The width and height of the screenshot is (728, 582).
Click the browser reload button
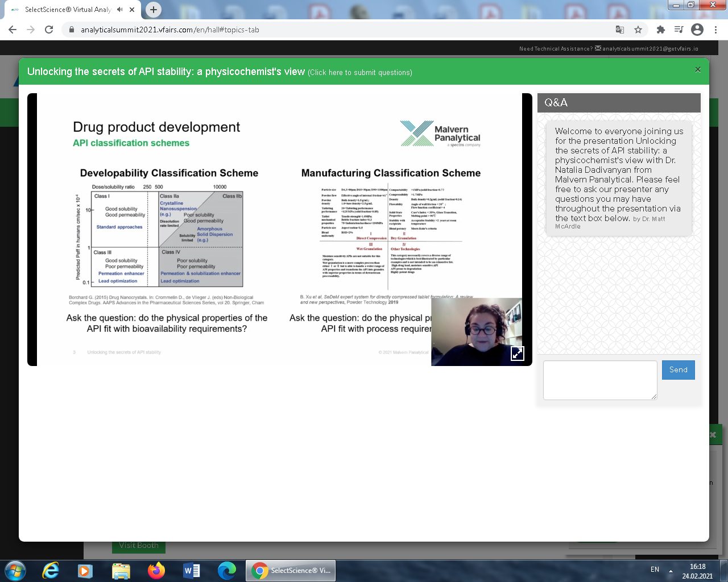(49, 30)
